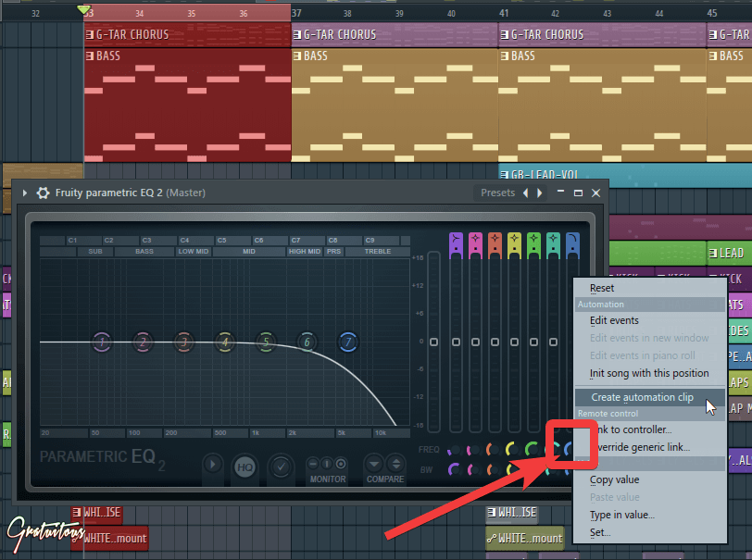Open the Presets selector
This screenshot has height=560, width=752.
coord(498,193)
